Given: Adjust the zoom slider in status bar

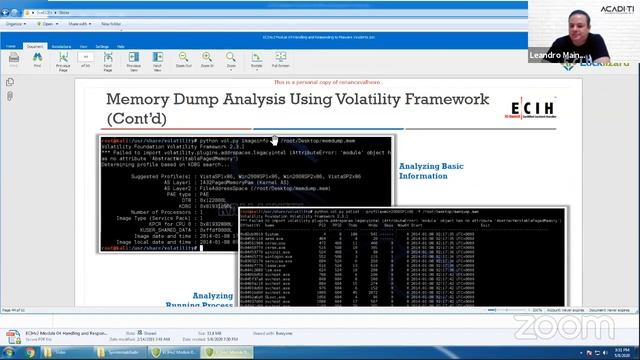Looking at the screenshot, I should click(x=508, y=310).
